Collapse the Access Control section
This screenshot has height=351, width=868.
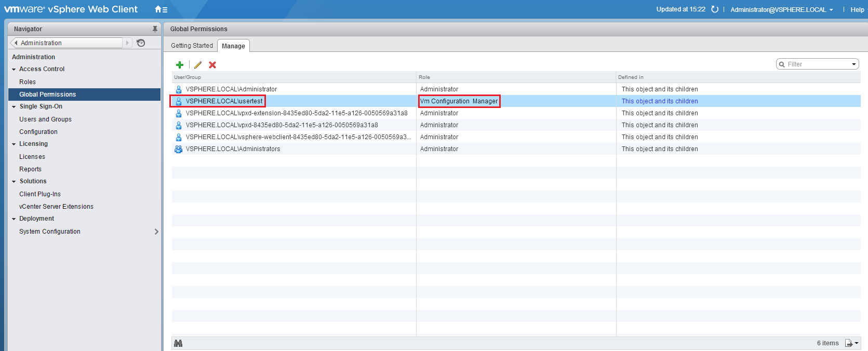click(x=14, y=70)
